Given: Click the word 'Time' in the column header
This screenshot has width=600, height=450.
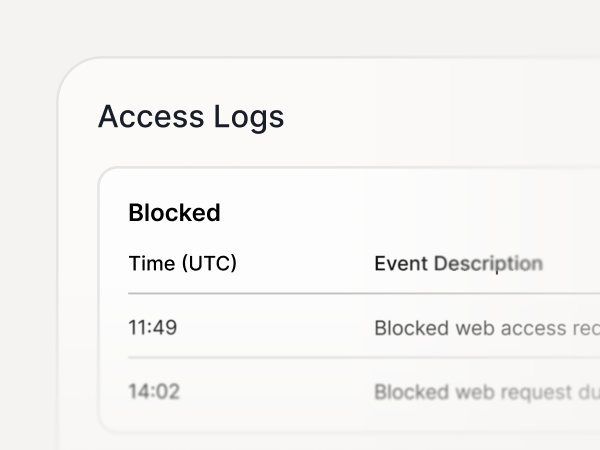Looking at the screenshot, I should [x=152, y=264].
